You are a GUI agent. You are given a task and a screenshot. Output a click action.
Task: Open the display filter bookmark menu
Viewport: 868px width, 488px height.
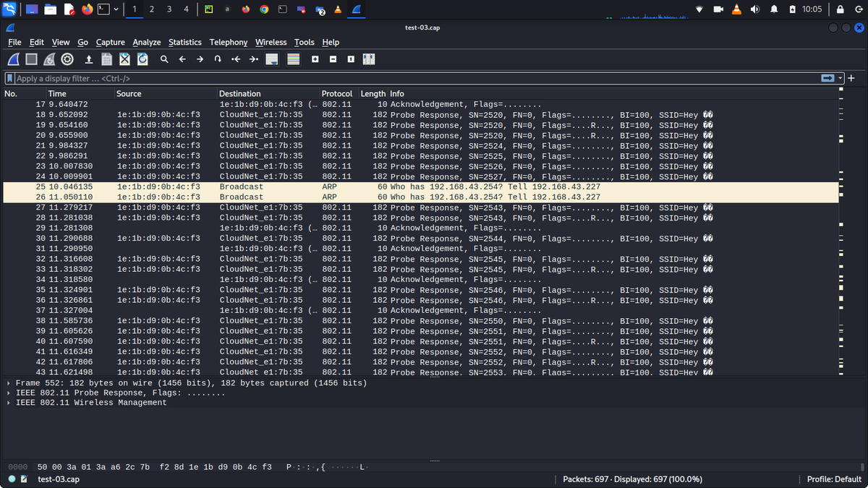(10, 78)
